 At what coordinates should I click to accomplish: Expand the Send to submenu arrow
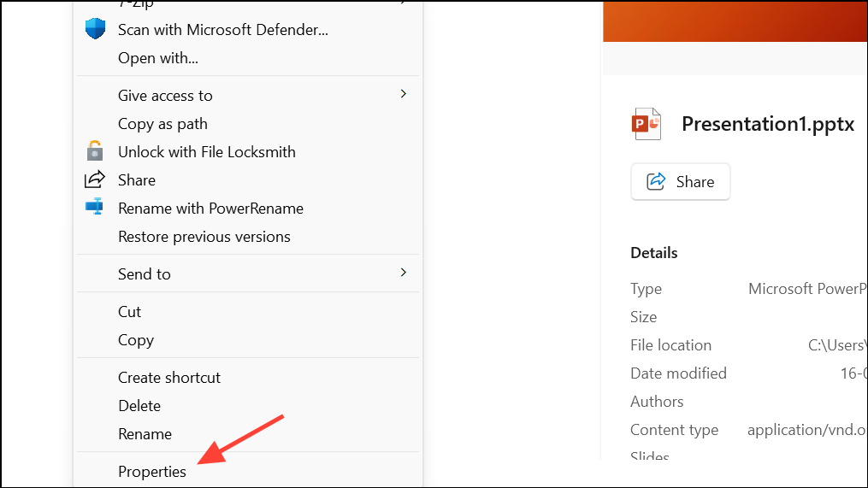pos(404,273)
